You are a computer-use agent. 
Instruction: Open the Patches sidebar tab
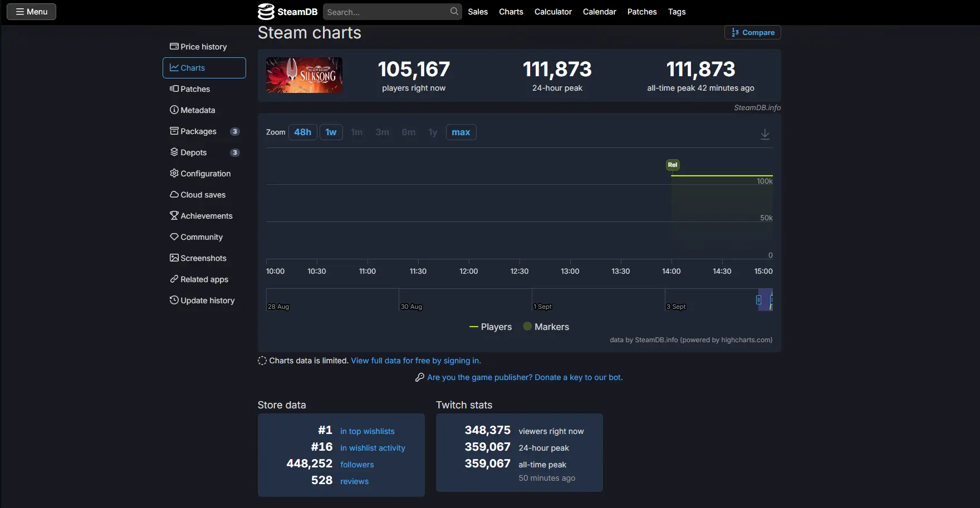pos(204,89)
